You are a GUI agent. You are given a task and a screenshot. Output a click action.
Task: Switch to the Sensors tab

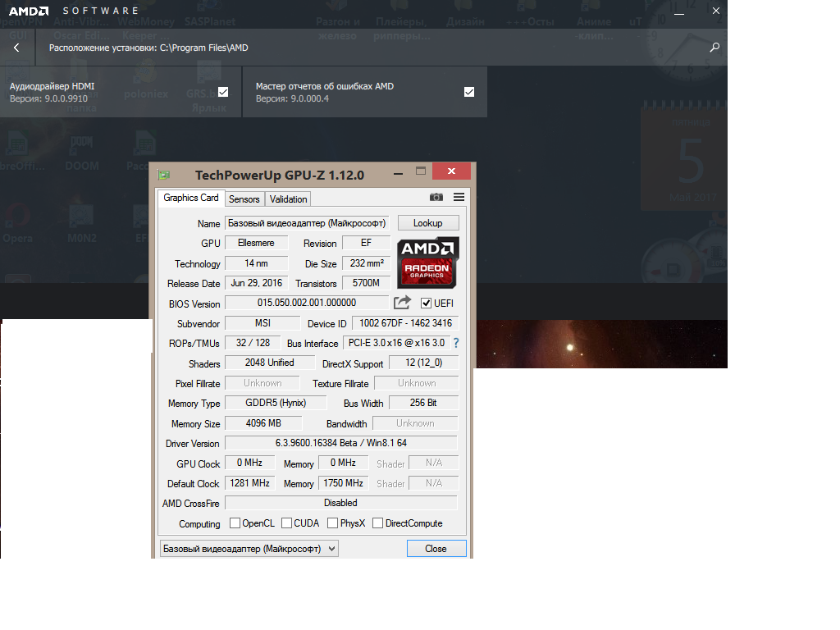[x=244, y=199]
